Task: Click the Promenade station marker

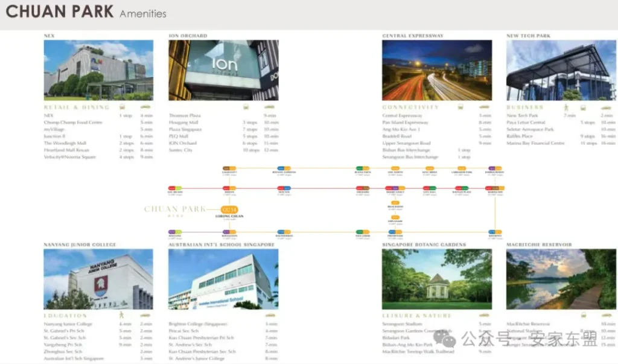Action: click(x=395, y=232)
